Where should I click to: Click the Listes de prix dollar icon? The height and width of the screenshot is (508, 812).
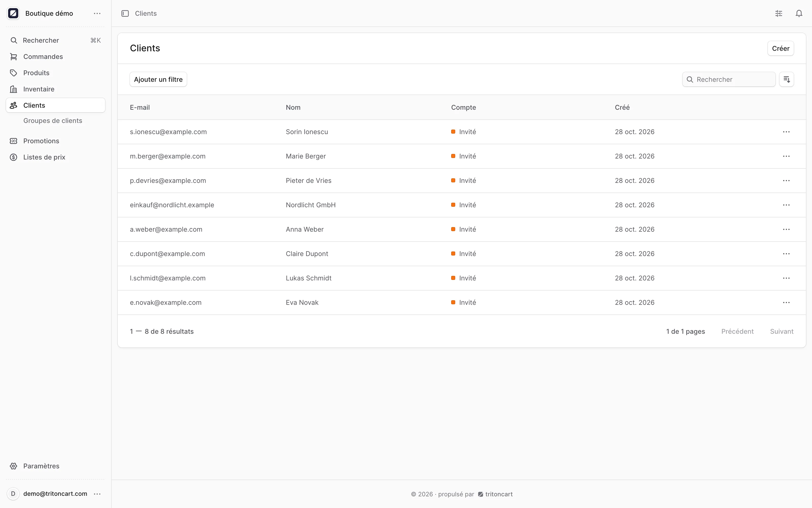13,157
